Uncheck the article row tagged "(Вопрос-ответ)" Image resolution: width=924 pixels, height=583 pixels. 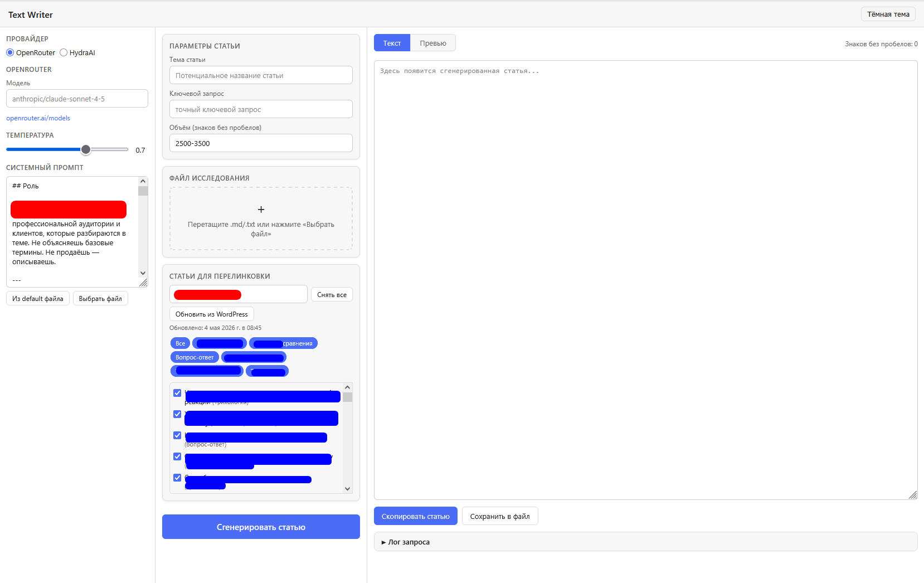177,435
